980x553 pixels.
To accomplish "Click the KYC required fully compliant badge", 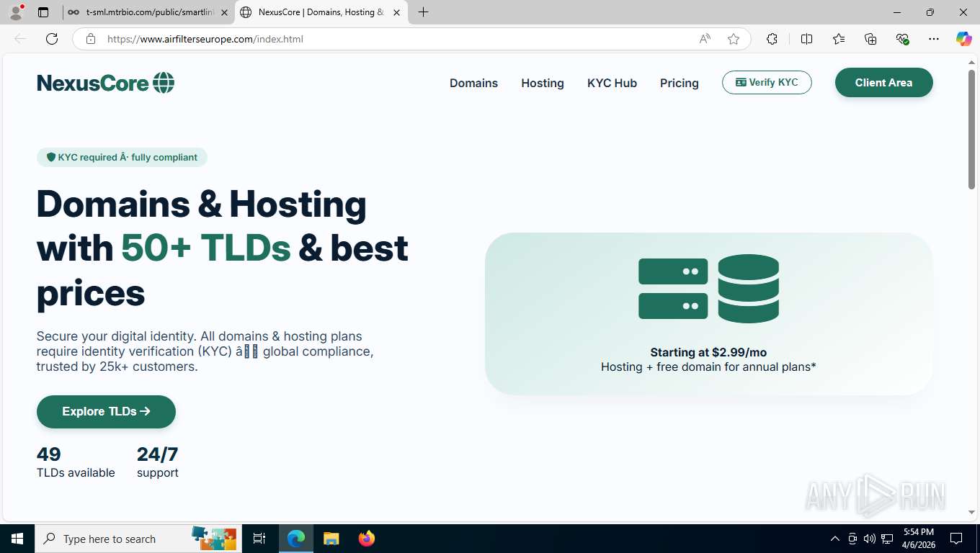I will tap(122, 157).
